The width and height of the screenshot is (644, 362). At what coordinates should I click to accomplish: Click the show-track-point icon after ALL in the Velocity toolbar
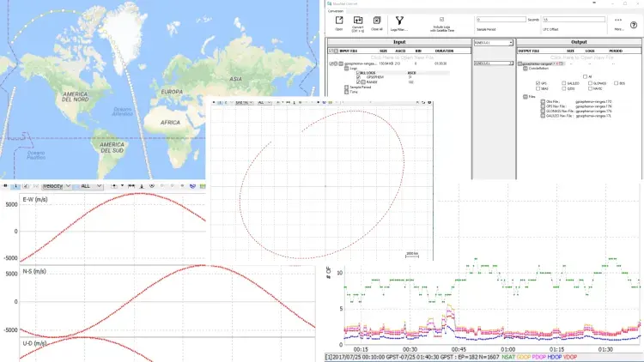(114, 186)
